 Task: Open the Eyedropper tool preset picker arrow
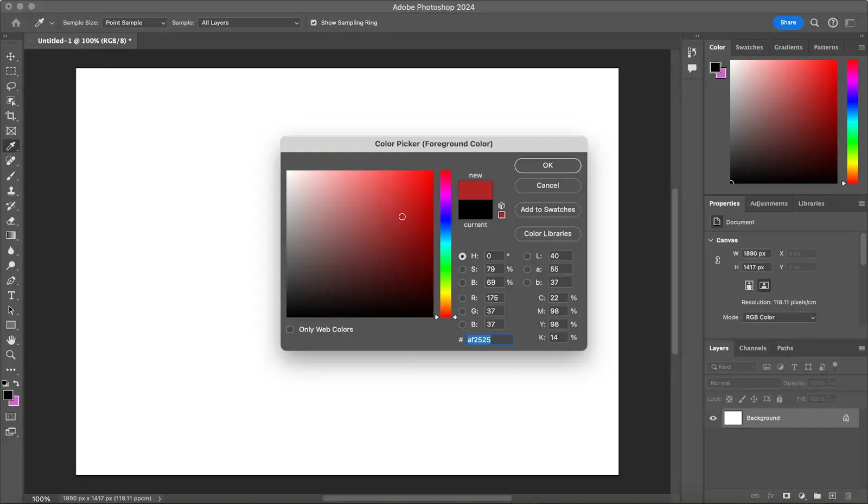[x=52, y=23]
